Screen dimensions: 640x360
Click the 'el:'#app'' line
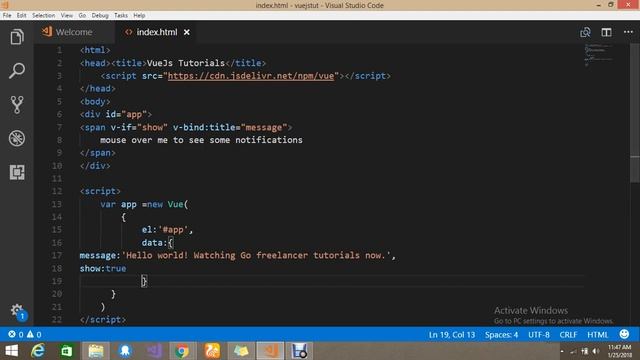(x=167, y=230)
